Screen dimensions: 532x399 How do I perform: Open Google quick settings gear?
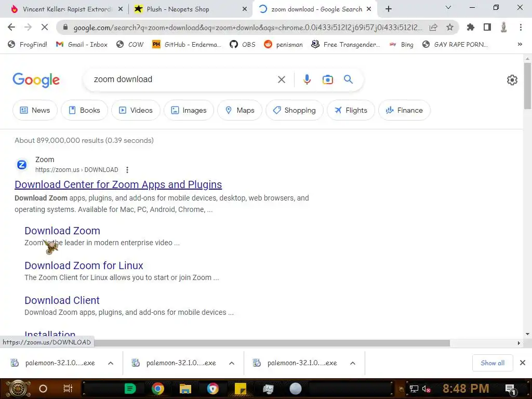tap(512, 79)
